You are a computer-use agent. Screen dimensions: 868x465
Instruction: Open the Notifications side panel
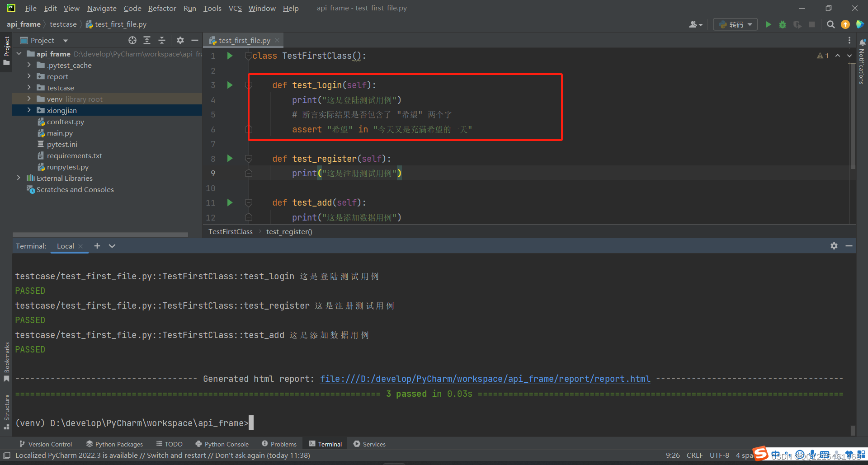coord(862,62)
